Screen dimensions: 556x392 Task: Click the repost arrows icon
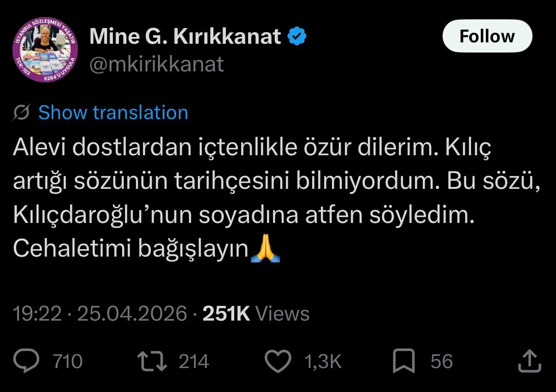point(154,362)
